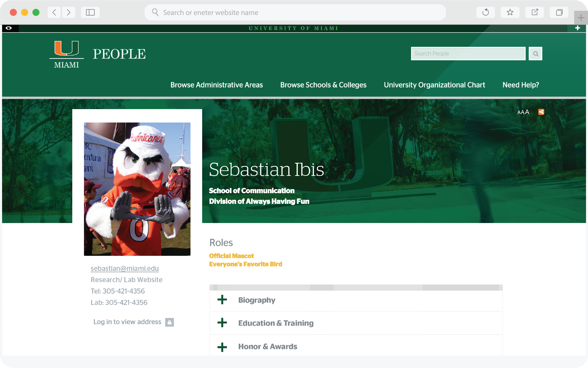Click the Official Mascot role
The width and height of the screenshot is (588, 368).
[x=231, y=256]
